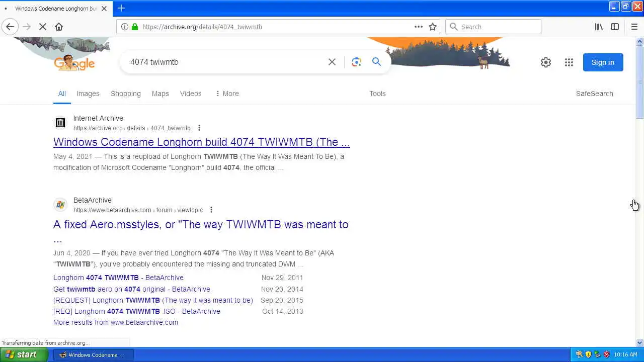Go back with the browser Back arrow

pos(10,27)
